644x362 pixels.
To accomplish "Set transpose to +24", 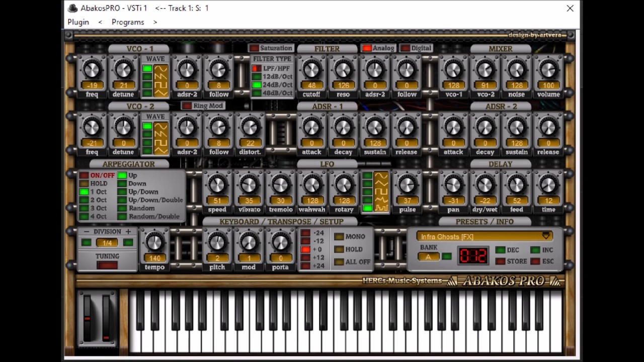I will pos(305,265).
